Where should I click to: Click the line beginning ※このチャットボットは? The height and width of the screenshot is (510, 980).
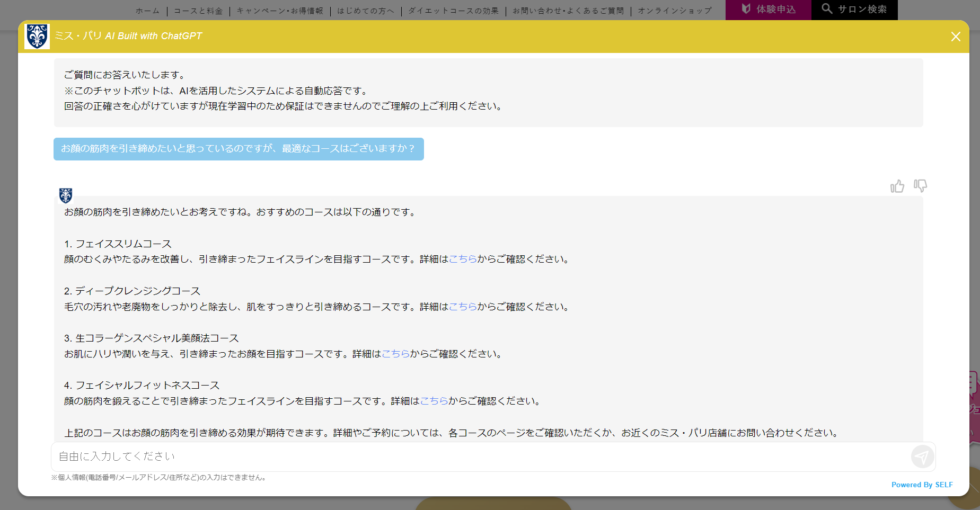click(x=217, y=91)
